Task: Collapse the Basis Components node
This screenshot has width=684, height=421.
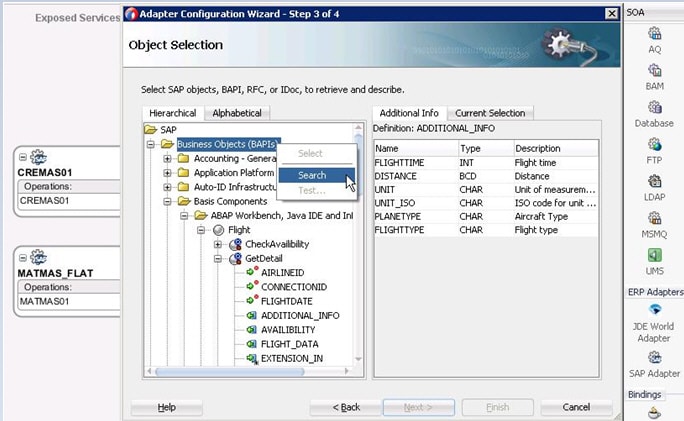Action: tap(167, 201)
